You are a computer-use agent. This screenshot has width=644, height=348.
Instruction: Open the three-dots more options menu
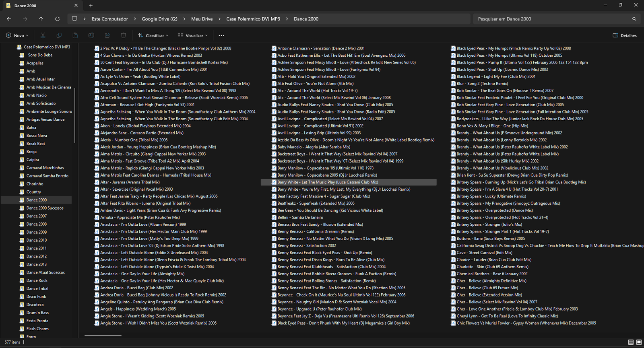pyautogui.click(x=221, y=35)
